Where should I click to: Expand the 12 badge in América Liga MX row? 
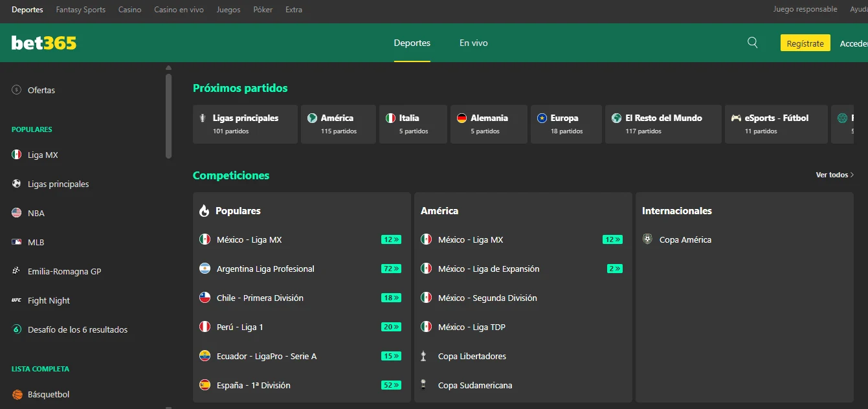tap(612, 239)
